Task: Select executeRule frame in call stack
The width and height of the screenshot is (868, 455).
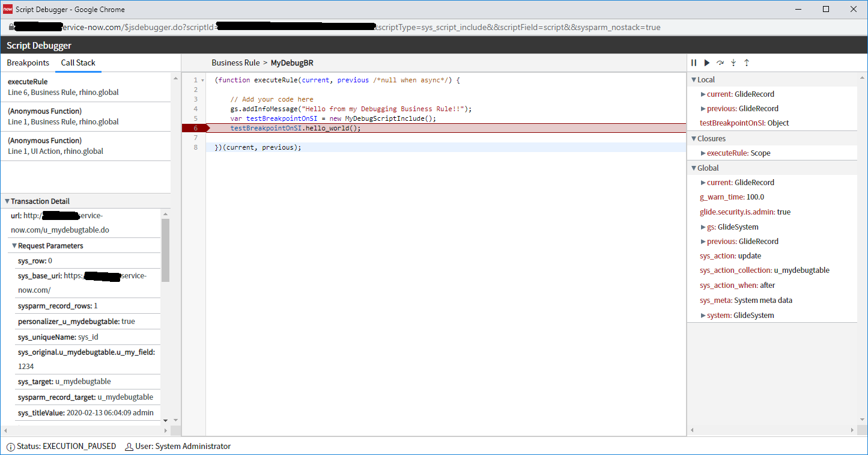Action: (85, 87)
